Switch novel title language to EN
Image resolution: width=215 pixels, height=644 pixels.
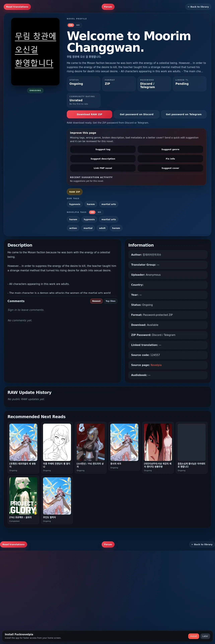(x=71, y=25)
